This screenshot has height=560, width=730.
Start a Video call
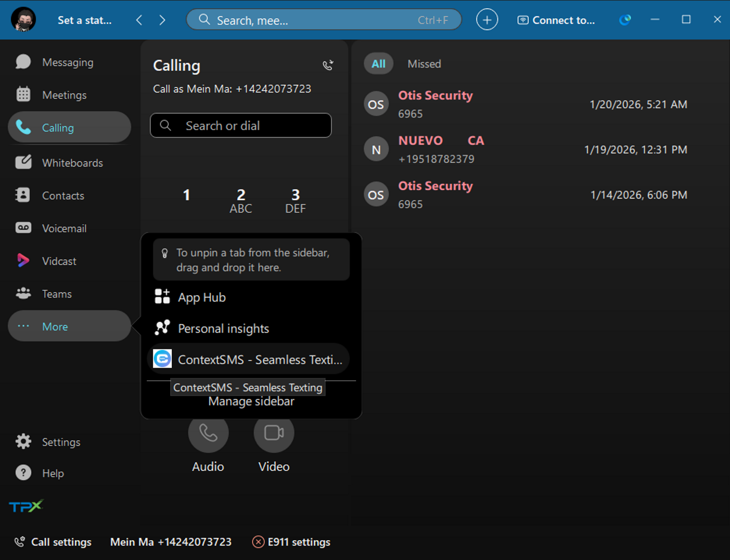point(274,433)
